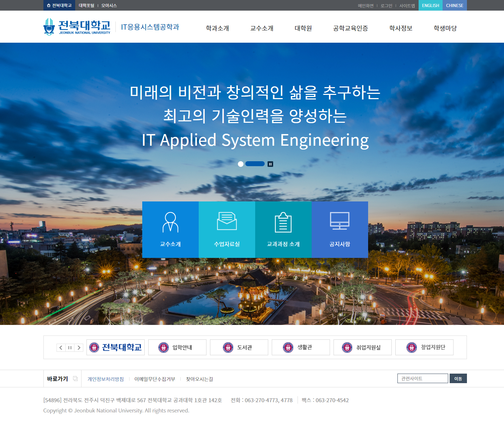The height and width of the screenshot is (423, 504).
Task: Click the 창업지원단 emblem icon
Action: click(411, 347)
